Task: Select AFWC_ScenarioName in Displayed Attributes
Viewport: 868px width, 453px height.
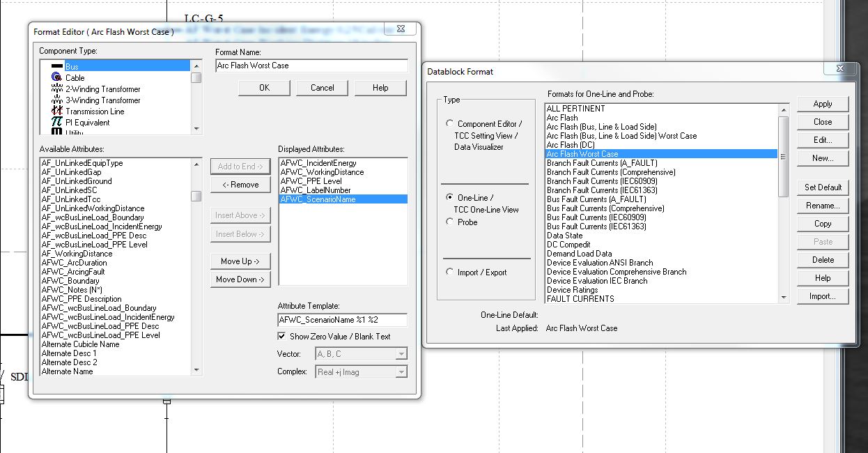Action: point(343,199)
